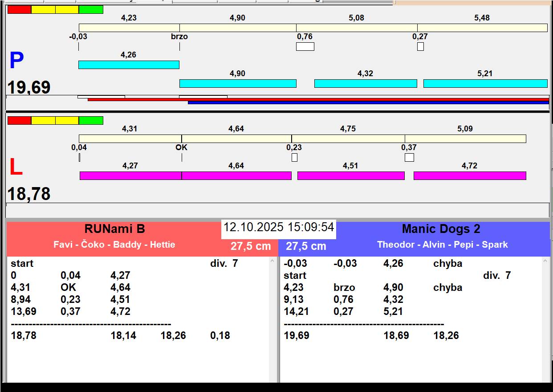
Task: Click the Manic Dogs 2 team header
Action: click(441, 229)
